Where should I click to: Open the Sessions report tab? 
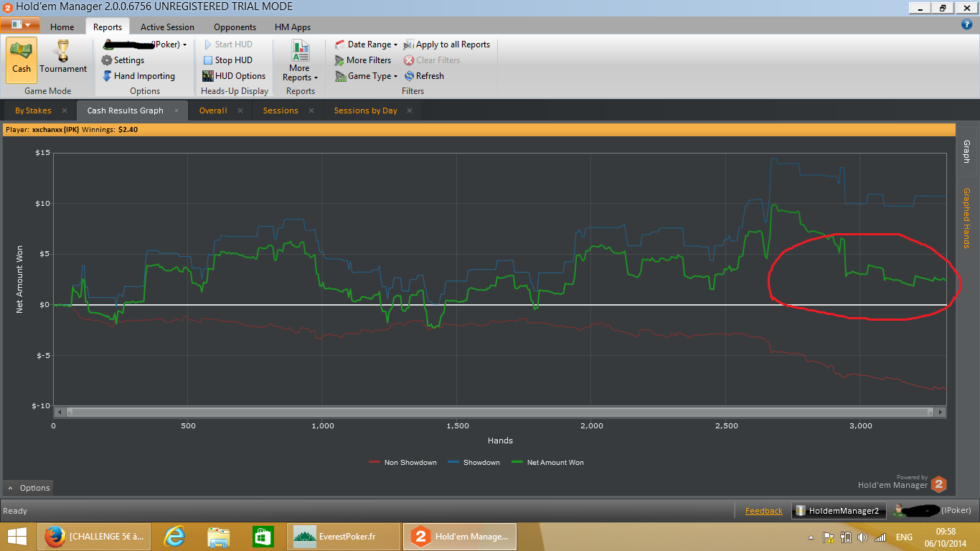(281, 110)
